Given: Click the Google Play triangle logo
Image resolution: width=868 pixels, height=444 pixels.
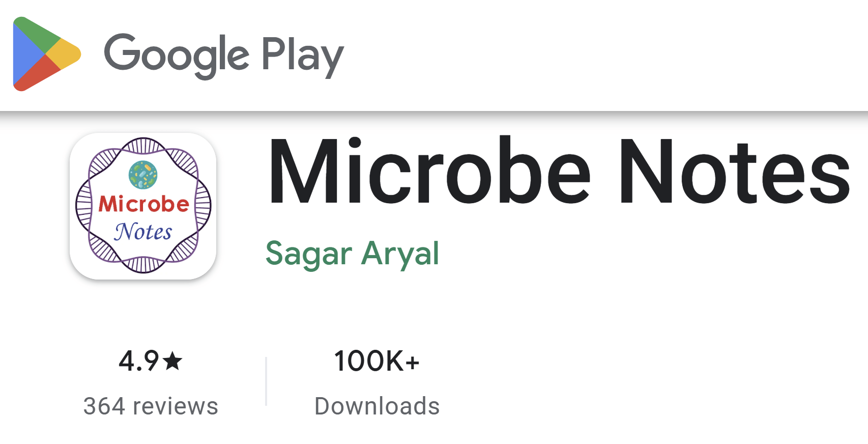Looking at the screenshot, I should [45, 54].
